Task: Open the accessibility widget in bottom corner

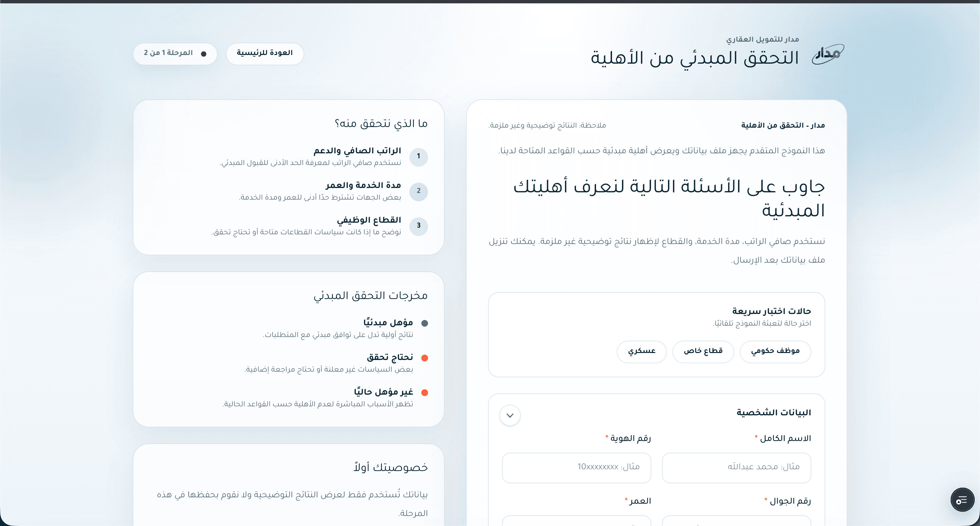Action: [962, 499]
